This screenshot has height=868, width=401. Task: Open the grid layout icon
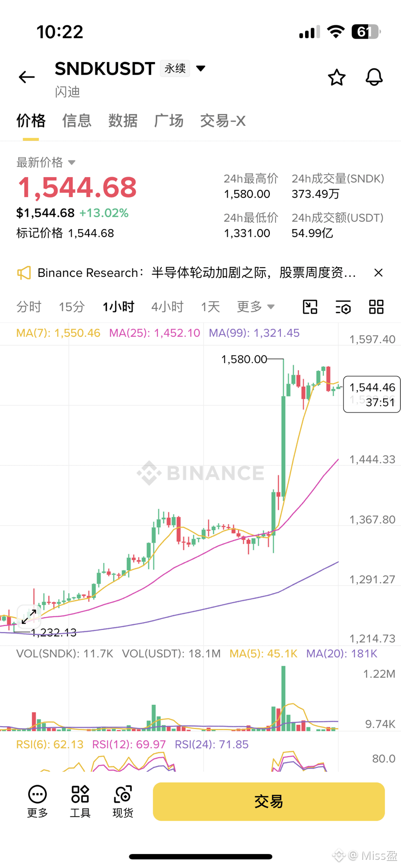[376, 306]
